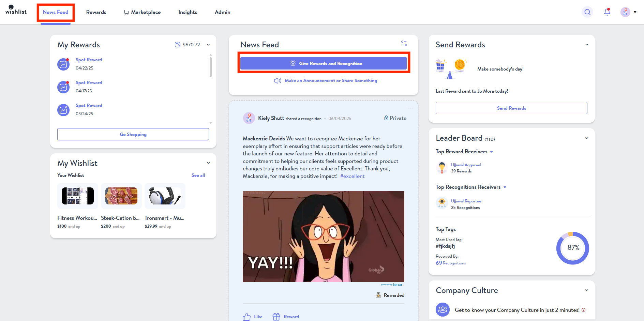Click the thumbs-up Like icon
Screen dimensions: 644x321
[x=246, y=317]
